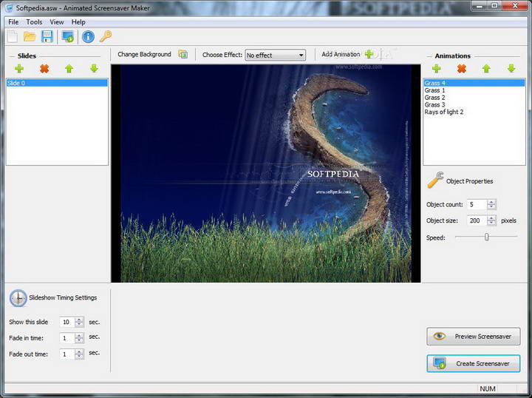532x398 pixels.
Task: Click the New file toolbar icon
Action: click(x=13, y=36)
